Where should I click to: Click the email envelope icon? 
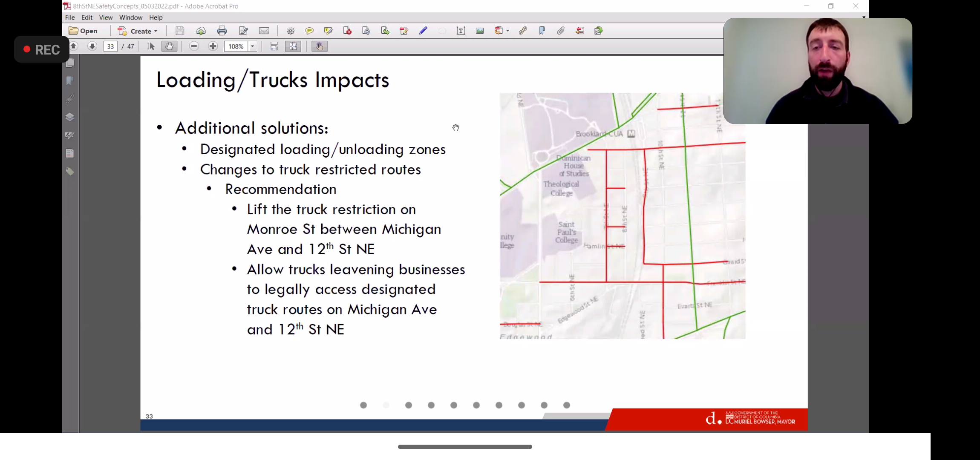click(264, 31)
